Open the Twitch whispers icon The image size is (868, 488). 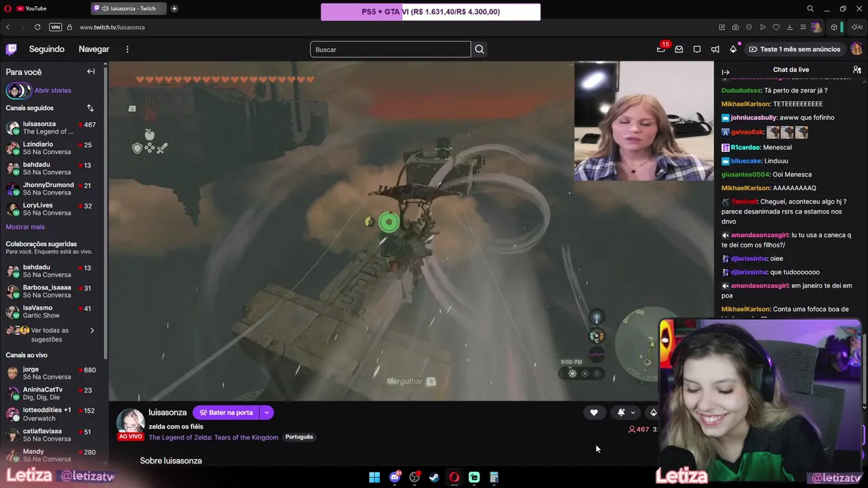[697, 49]
